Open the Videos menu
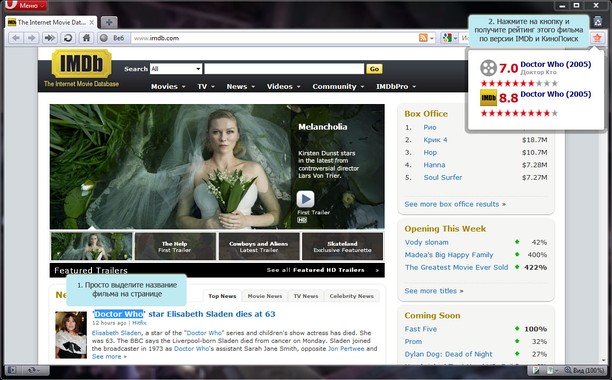 283,87
